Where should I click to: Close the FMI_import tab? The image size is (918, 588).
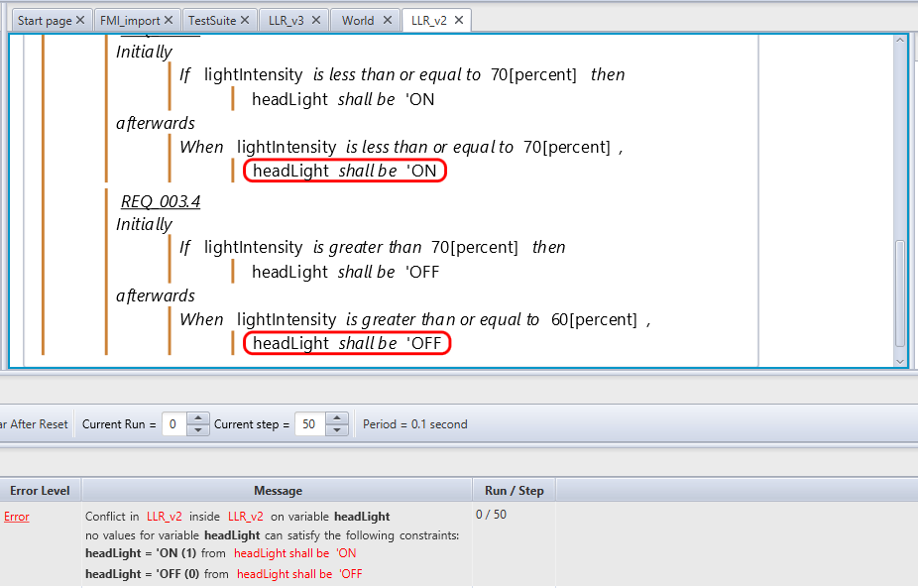[169, 20]
